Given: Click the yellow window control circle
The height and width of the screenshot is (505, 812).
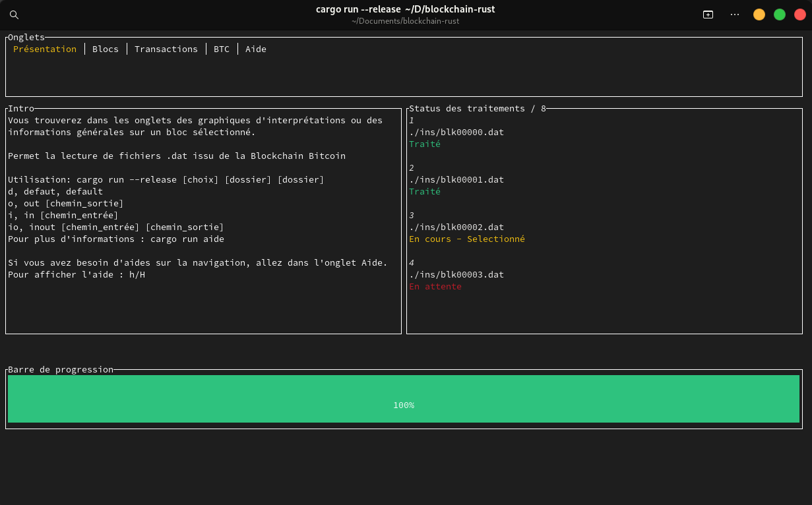Looking at the screenshot, I should pos(759,14).
